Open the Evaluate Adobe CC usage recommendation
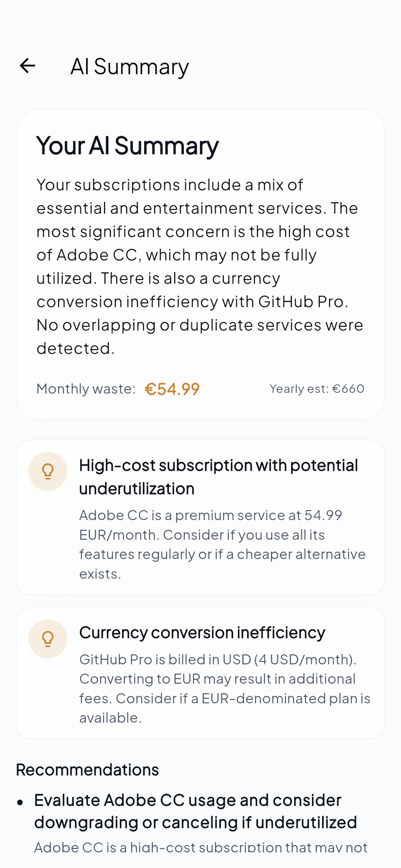This screenshot has width=401, height=868. tap(195, 811)
